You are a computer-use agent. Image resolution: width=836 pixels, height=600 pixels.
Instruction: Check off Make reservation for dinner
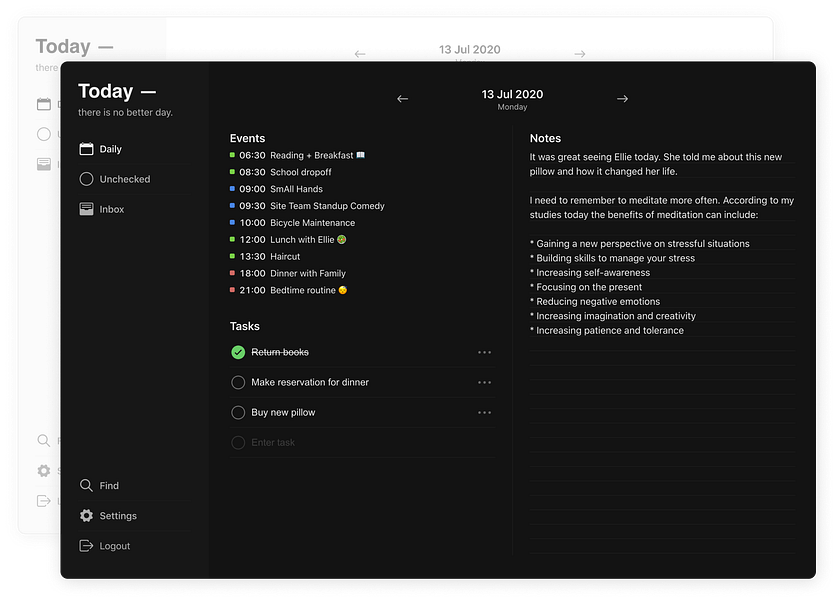tap(238, 382)
